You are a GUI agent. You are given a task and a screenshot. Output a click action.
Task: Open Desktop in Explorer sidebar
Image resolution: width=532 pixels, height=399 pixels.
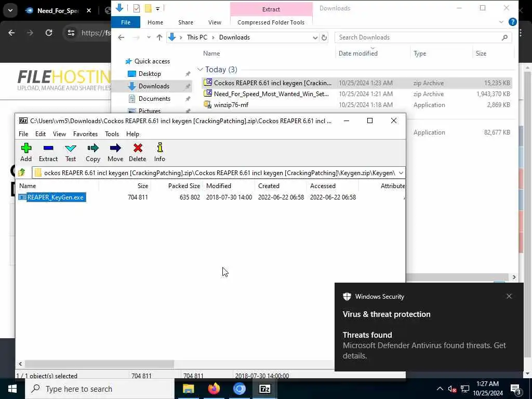click(x=144, y=74)
